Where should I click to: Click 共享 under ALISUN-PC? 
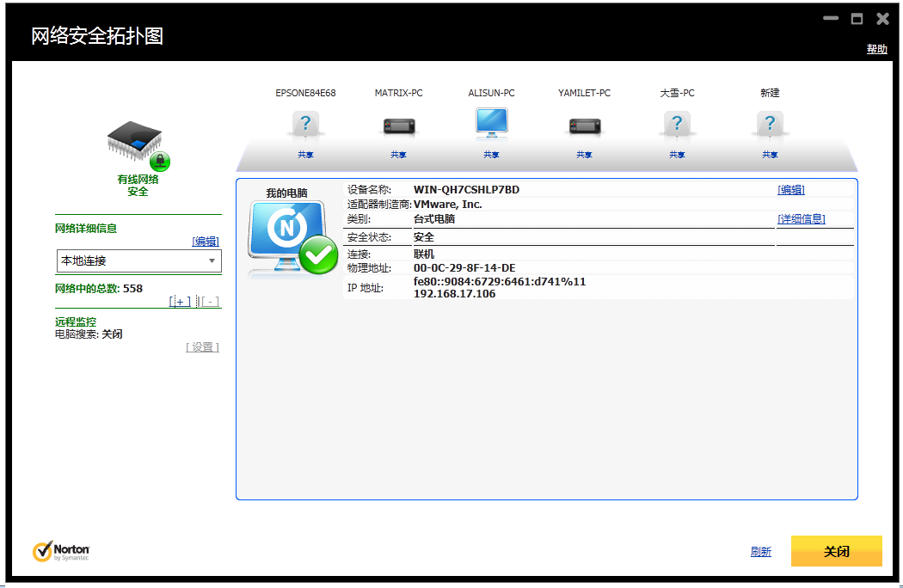[491, 155]
